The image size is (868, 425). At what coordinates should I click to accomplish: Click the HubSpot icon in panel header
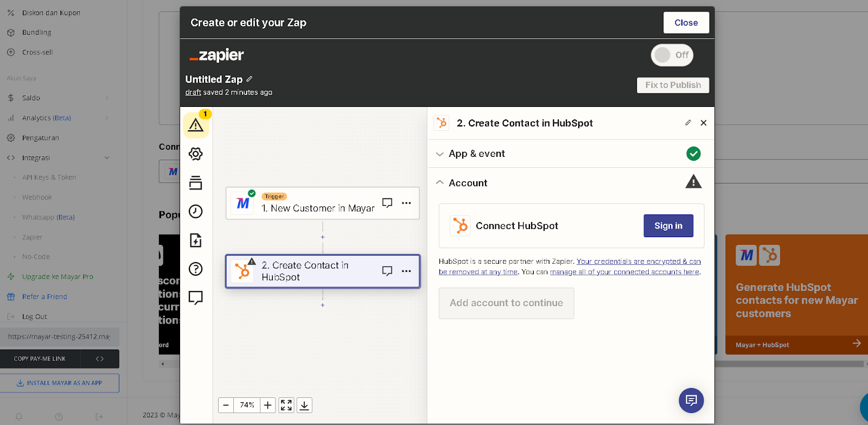pos(442,123)
